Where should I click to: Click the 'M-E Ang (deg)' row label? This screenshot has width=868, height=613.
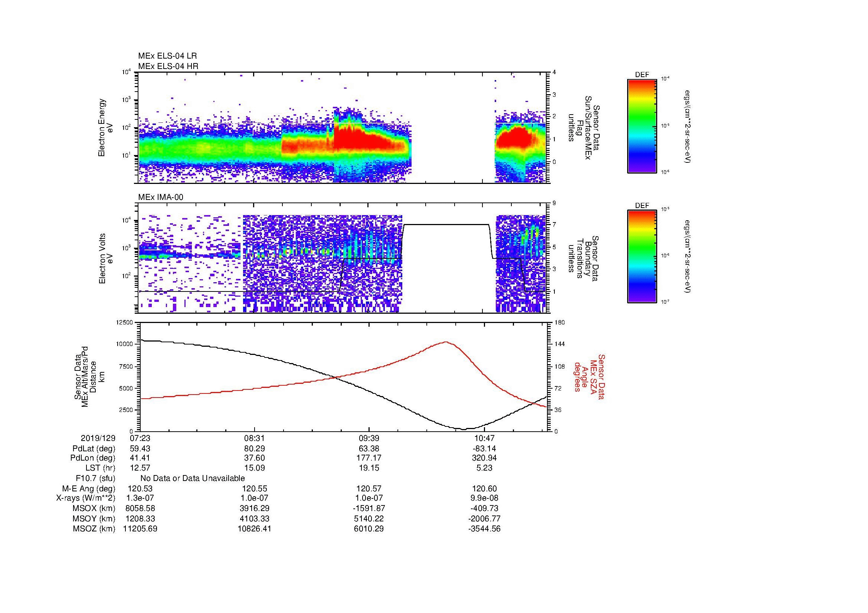[89, 489]
